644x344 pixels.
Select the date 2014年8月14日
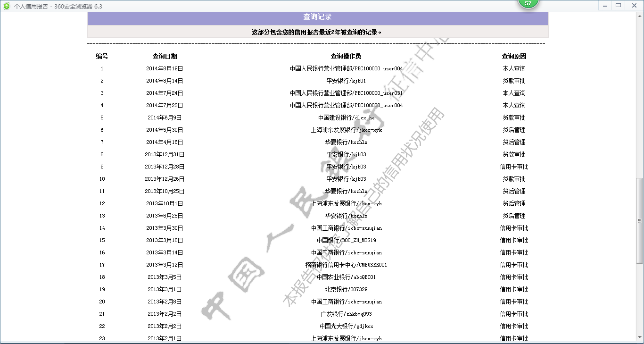165,81
